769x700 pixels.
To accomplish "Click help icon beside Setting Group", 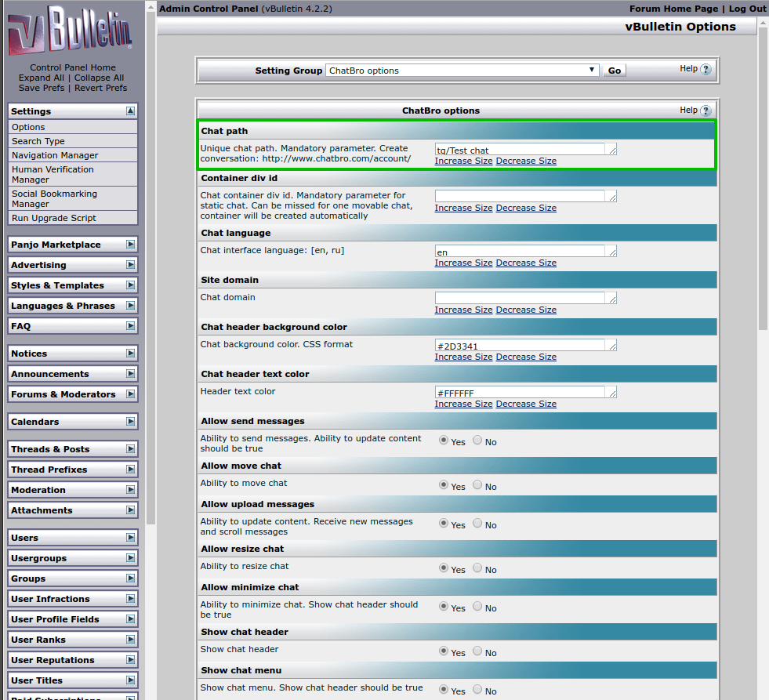I will coord(706,69).
